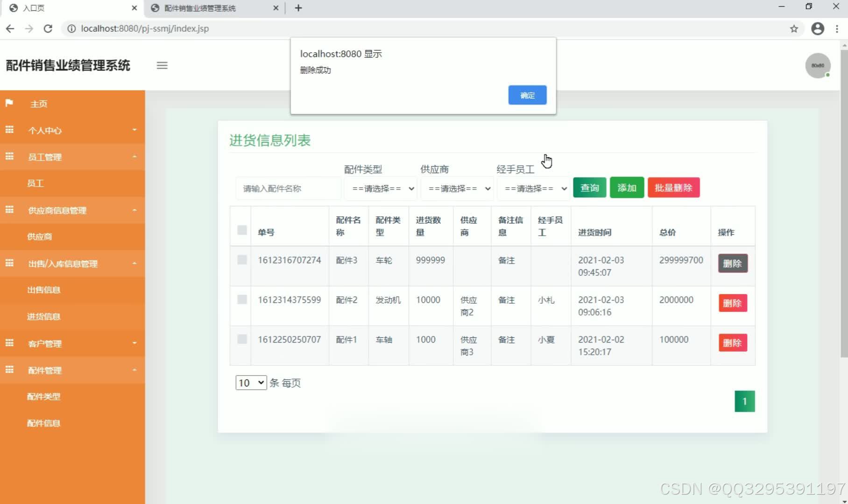Go to page 1 in pagination

tap(744, 401)
